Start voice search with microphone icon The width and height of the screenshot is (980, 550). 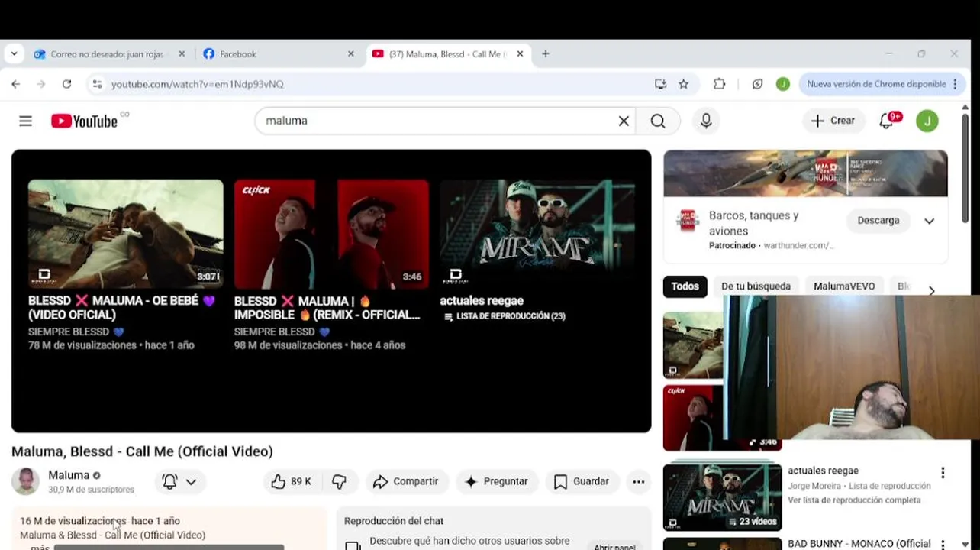[x=706, y=121]
